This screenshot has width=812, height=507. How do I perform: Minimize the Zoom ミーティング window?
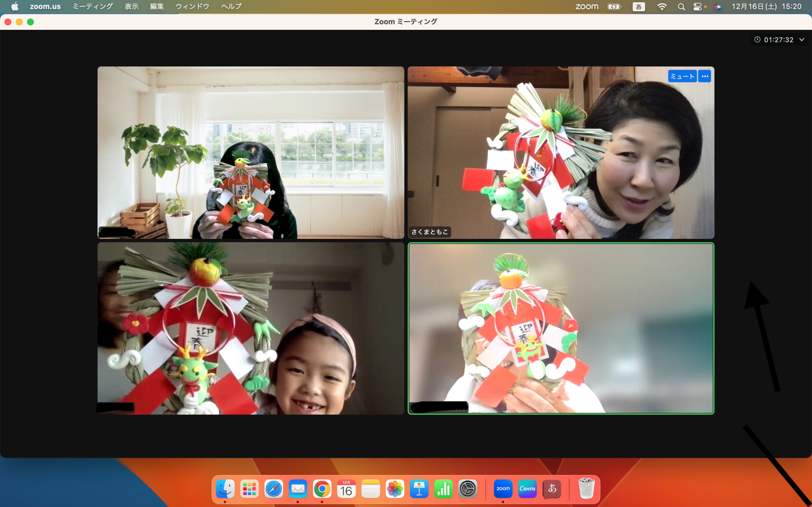pyautogui.click(x=19, y=22)
